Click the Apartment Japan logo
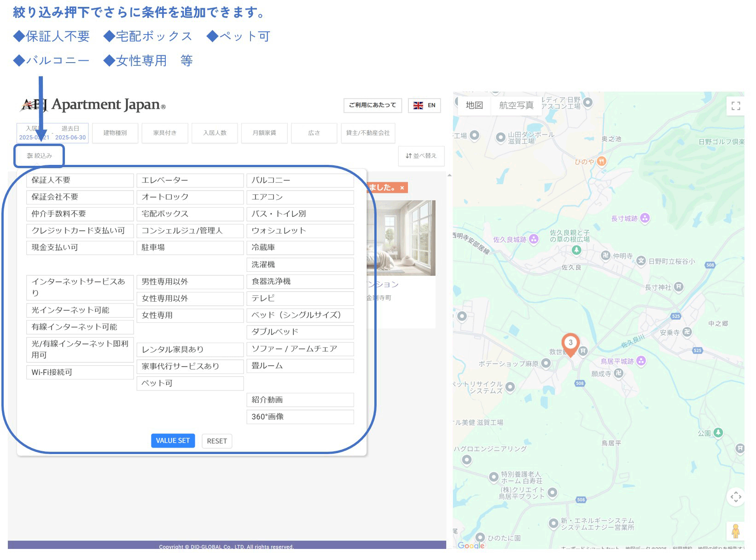The width and height of the screenshot is (756, 560). coord(93,105)
